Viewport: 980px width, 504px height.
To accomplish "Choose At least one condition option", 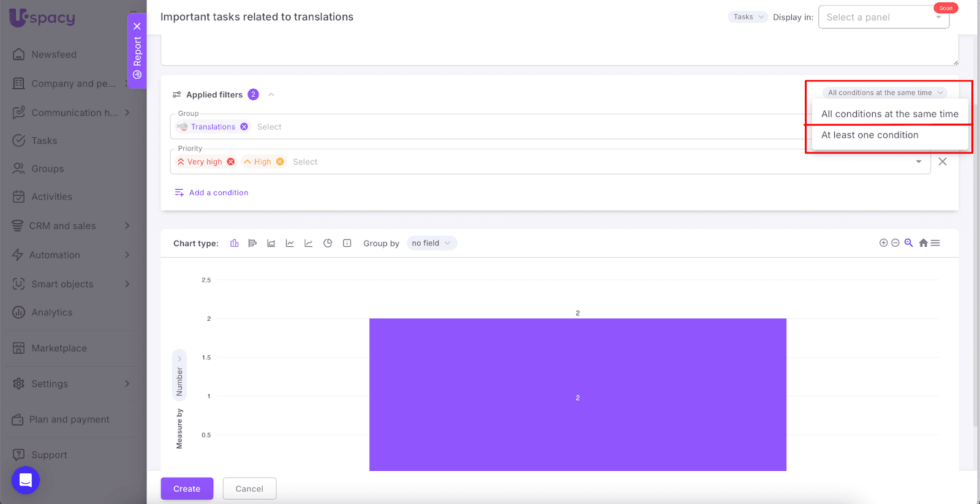I will pos(870,135).
